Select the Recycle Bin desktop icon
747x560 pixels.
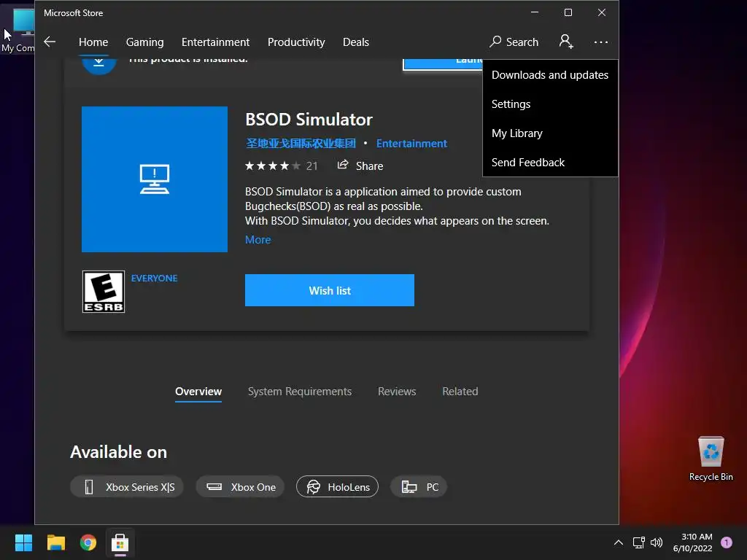click(x=711, y=459)
